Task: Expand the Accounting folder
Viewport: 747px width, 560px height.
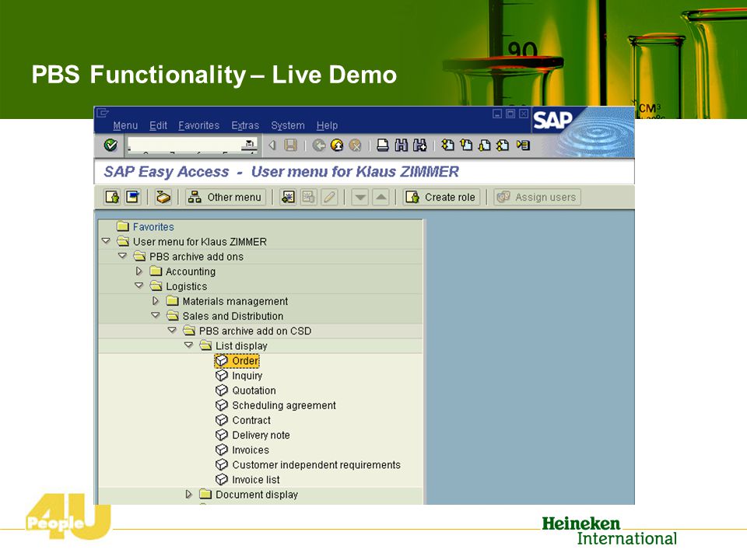Action: [x=139, y=271]
